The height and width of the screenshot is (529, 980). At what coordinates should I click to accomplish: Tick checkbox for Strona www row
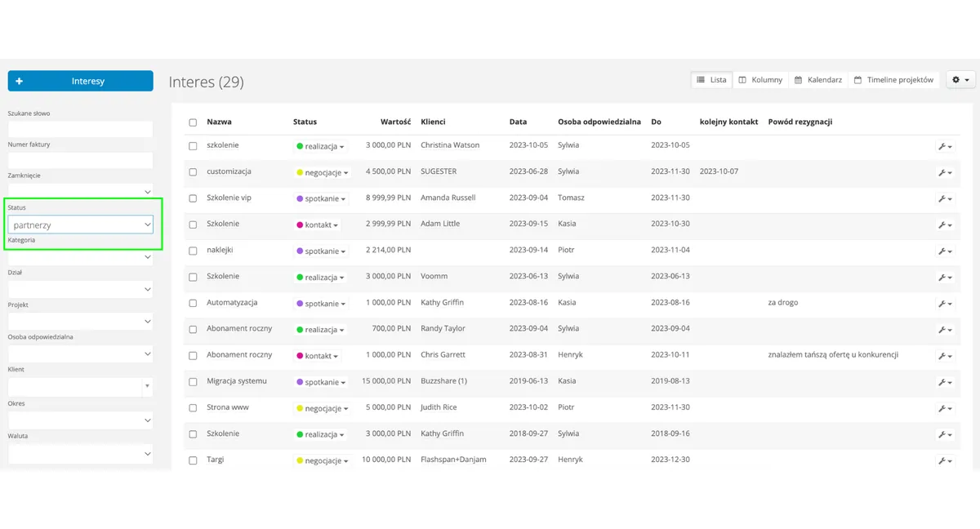[x=193, y=407]
